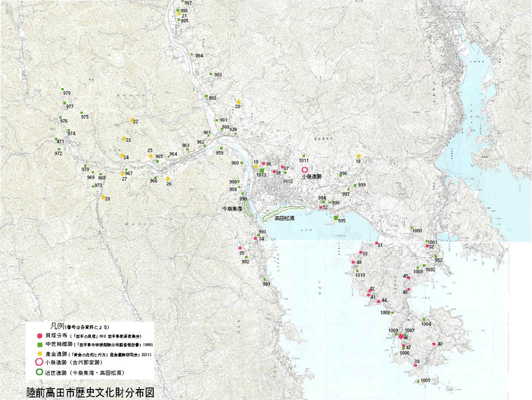Select the red dot marker 40
Screen dimensions: 532x400
(433, 344)
